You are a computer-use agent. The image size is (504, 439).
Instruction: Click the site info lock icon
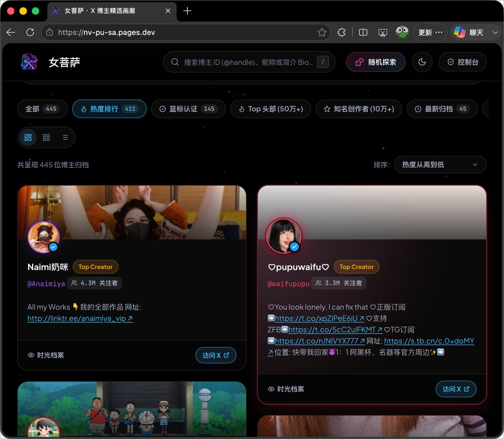(50, 32)
